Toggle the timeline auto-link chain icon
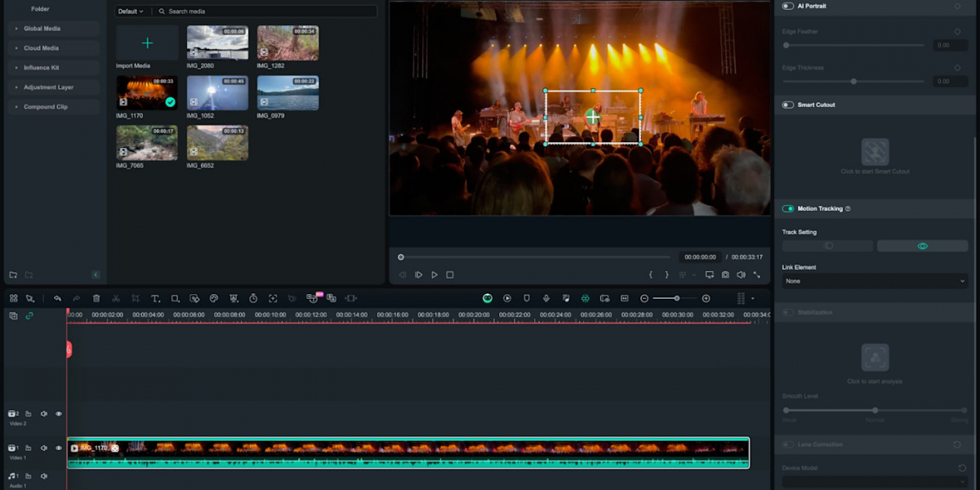The image size is (980, 490). click(x=29, y=316)
